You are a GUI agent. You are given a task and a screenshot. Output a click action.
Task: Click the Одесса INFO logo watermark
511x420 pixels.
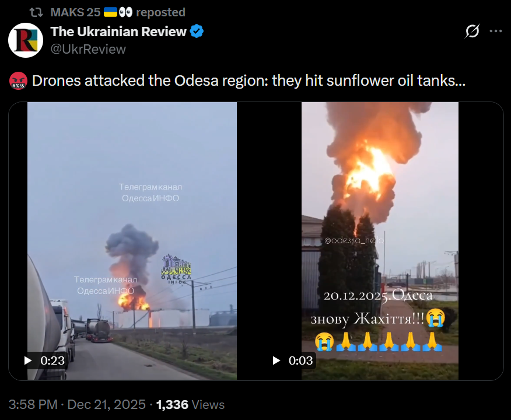(176, 269)
